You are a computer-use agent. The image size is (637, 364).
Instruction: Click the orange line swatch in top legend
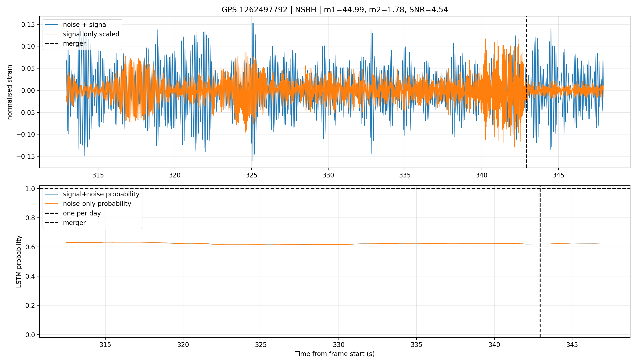(52, 34)
